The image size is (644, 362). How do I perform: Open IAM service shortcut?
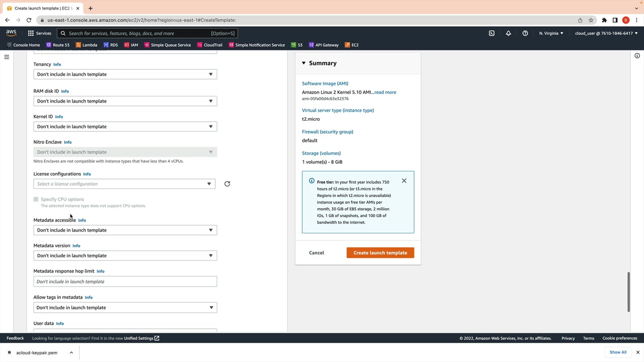pyautogui.click(x=131, y=45)
